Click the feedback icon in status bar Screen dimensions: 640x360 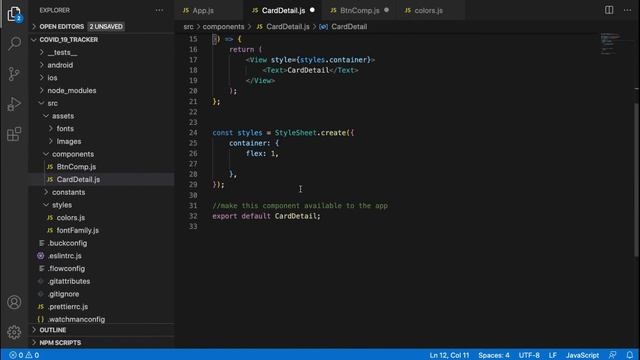tap(612, 355)
